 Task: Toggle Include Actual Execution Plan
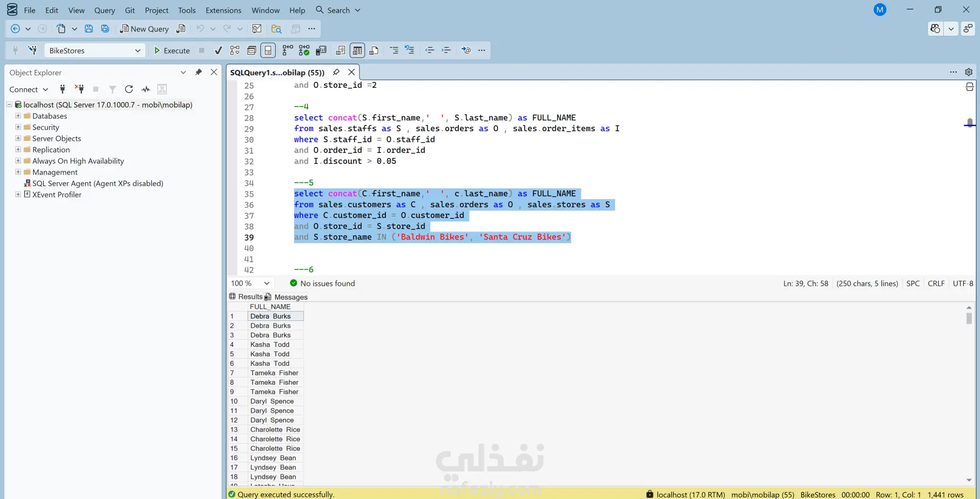287,50
